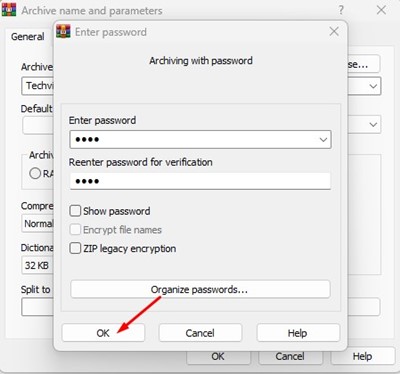Click the Help button of the archive dialog
The width and height of the screenshot is (400, 374).
[x=363, y=356]
